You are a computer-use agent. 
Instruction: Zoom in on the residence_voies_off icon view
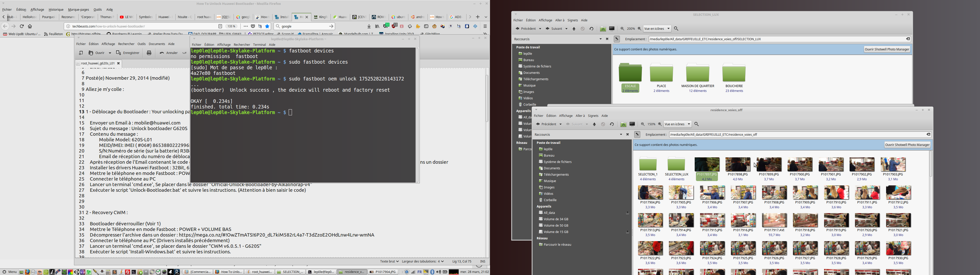click(x=660, y=124)
